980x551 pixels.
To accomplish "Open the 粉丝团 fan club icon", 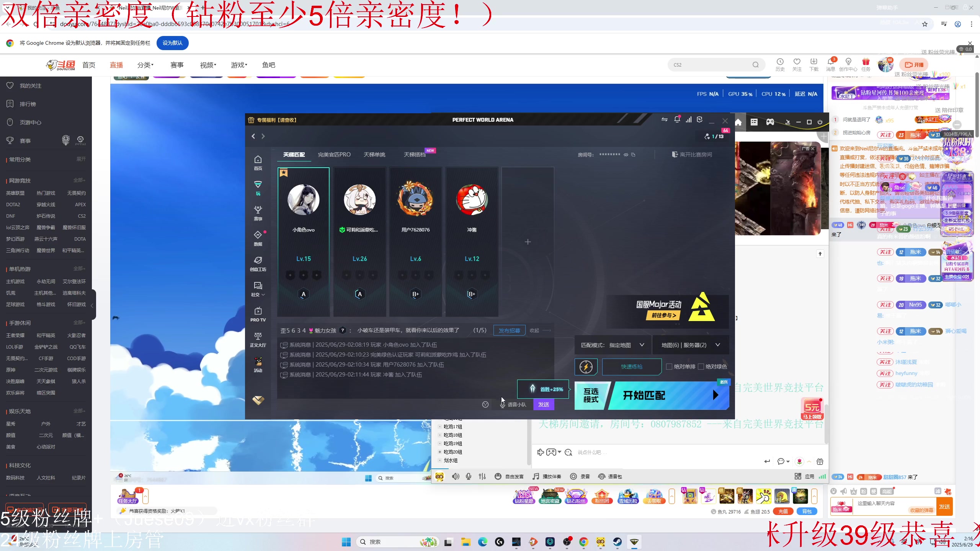I will click(602, 496).
